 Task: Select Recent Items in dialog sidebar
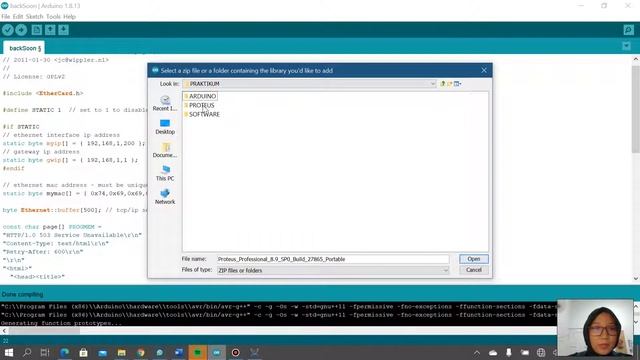165,103
